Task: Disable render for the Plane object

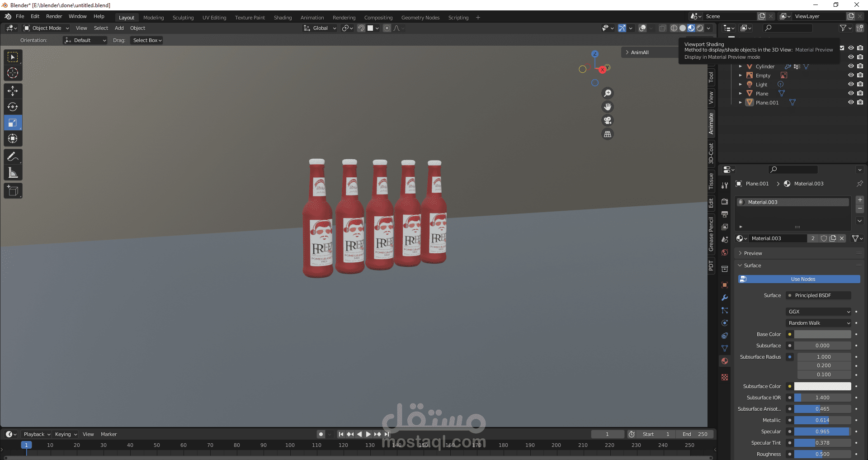Action: point(860,93)
